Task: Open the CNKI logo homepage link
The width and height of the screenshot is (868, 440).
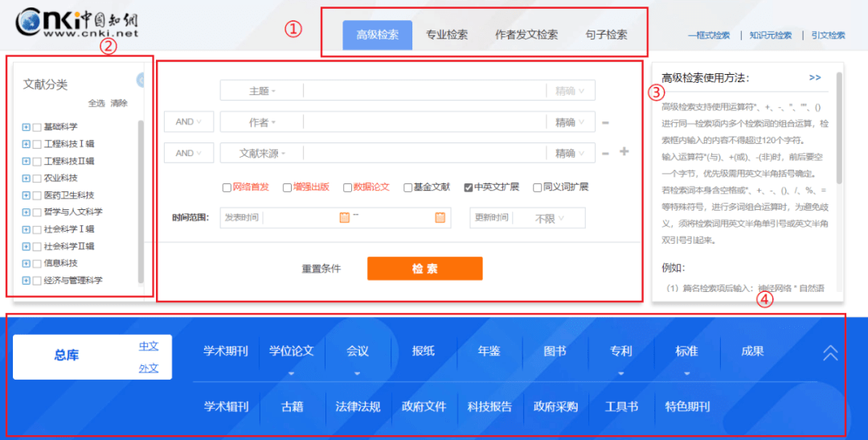Action: pyautogui.click(x=76, y=23)
